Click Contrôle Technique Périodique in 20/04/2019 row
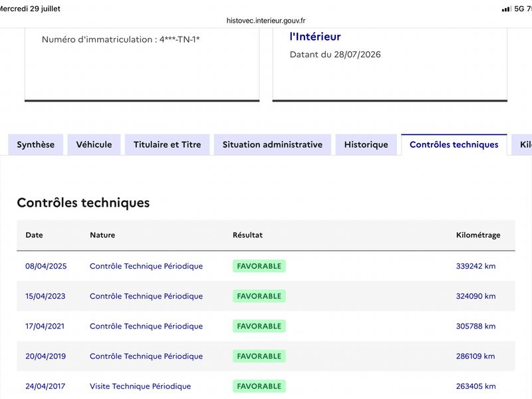The width and height of the screenshot is (532, 399). coord(146,356)
